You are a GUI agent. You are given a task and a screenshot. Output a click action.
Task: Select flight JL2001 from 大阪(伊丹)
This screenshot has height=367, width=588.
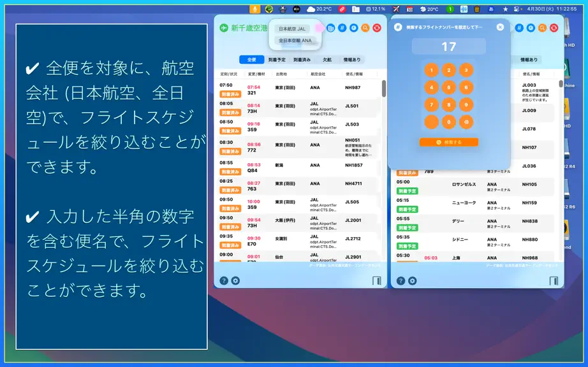(x=299, y=222)
